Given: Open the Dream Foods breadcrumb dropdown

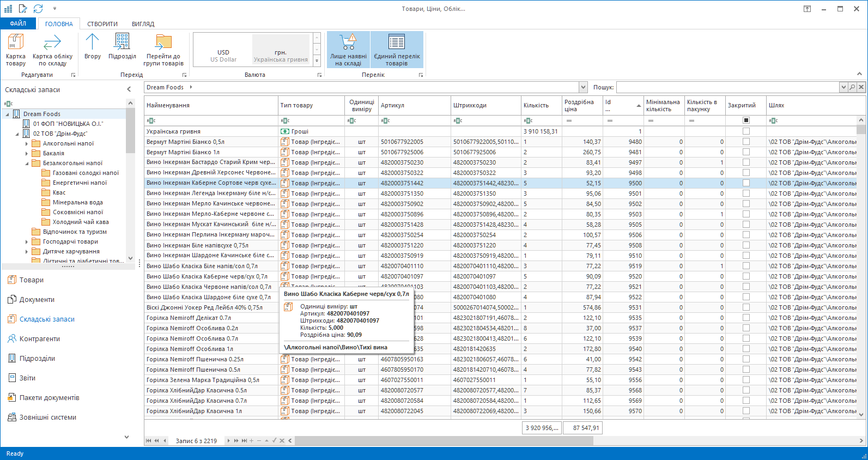Looking at the screenshot, I should [583, 87].
